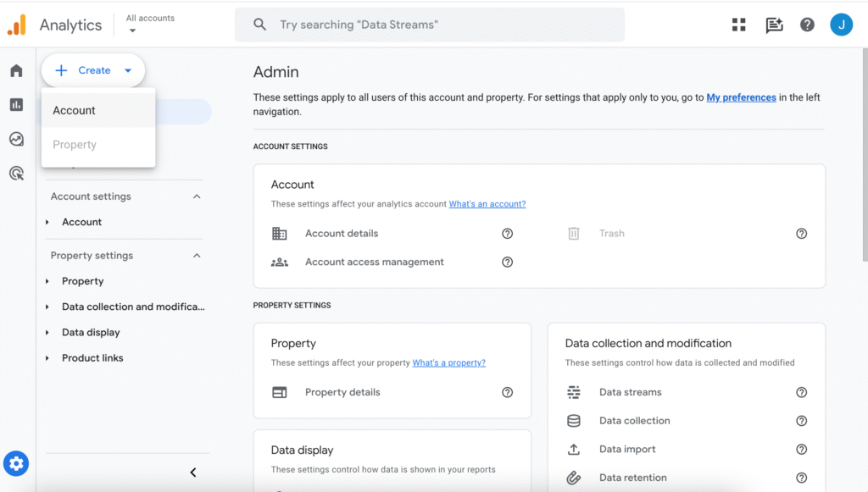Open Account access management setting
The height and width of the screenshot is (492, 868).
pos(374,262)
